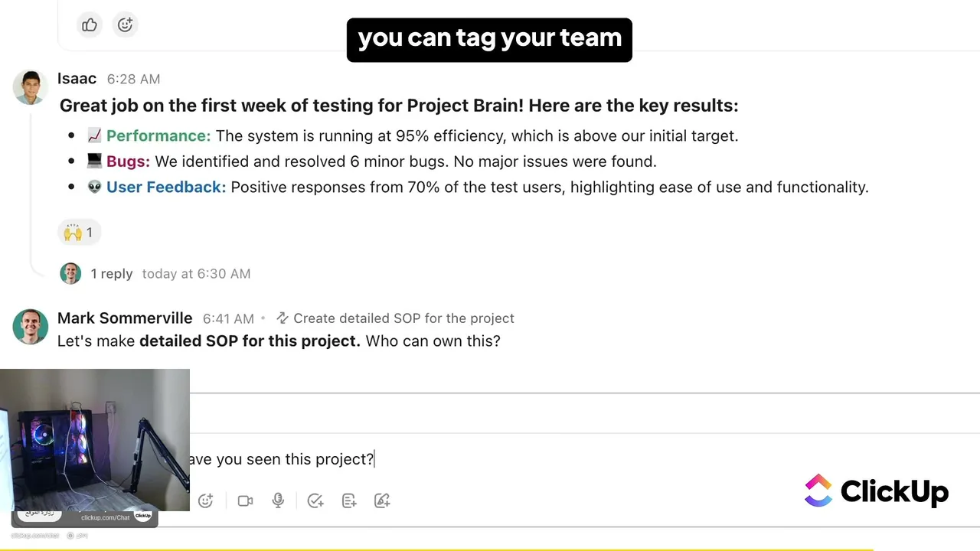Click Isaac's profile avatar

[31, 86]
